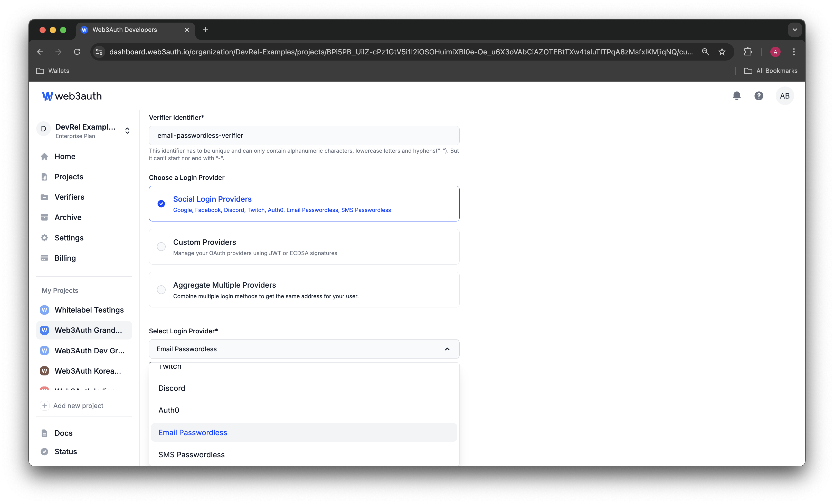Click the web3auth logo in header
Screen dimensions: 834x504
tap(72, 96)
